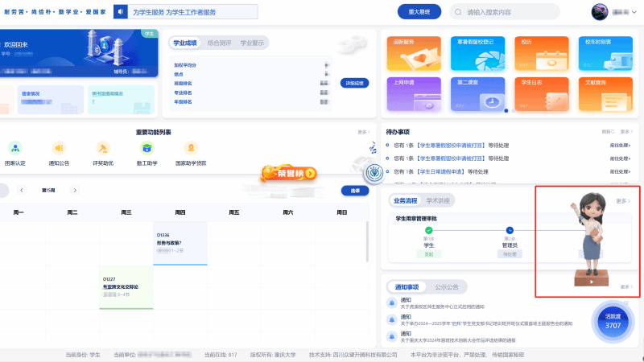
Task: Open the 困难认定 function icon
Action: [x=15, y=149]
